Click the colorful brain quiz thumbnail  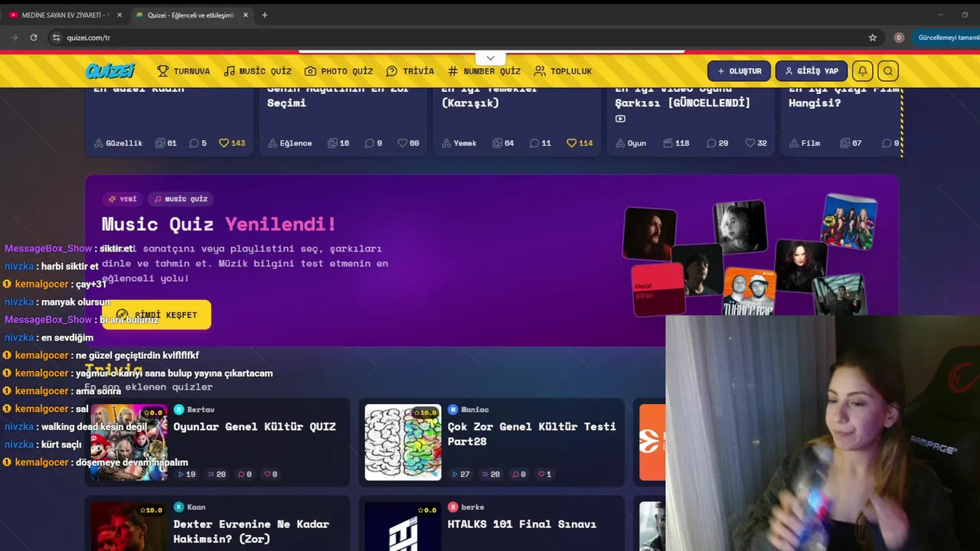point(403,442)
